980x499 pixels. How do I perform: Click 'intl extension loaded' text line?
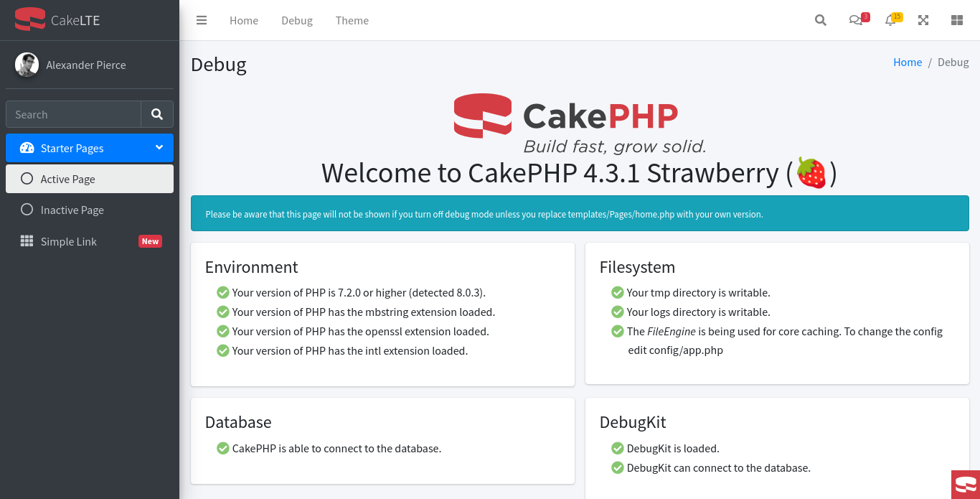coord(350,350)
